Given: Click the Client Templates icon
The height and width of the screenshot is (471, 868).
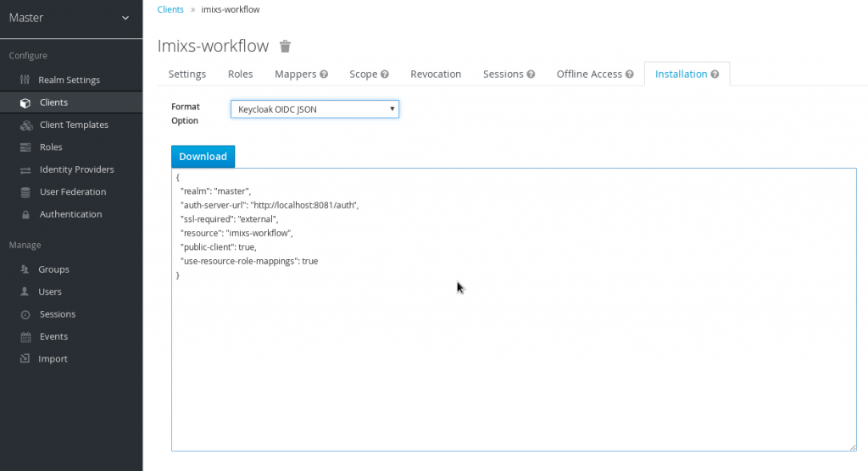Looking at the screenshot, I should [25, 125].
